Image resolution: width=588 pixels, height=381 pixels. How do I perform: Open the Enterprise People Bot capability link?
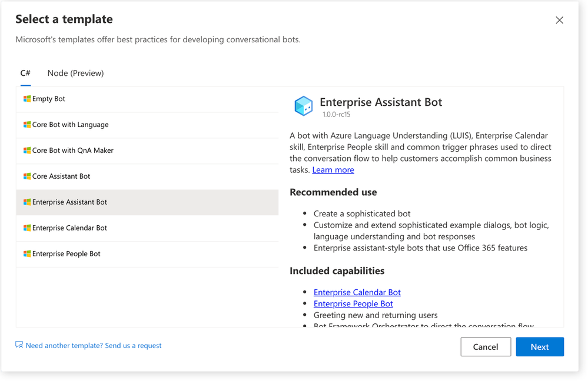[353, 304]
